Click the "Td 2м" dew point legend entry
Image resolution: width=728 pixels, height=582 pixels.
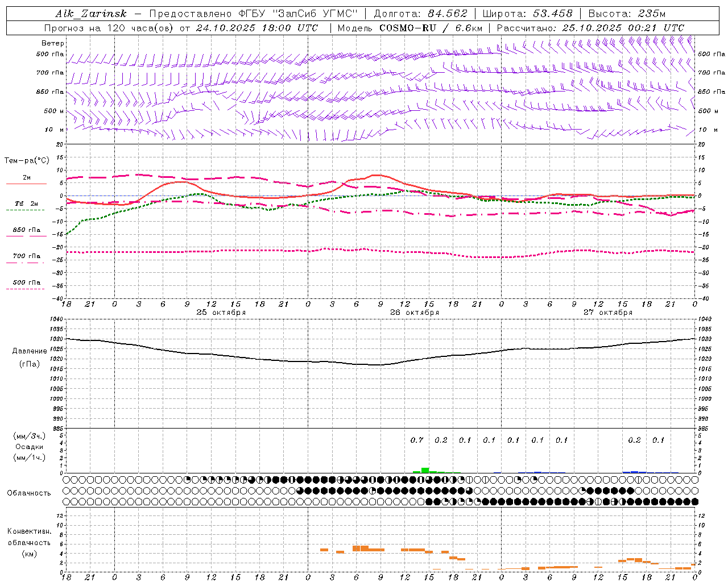click(26, 203)
